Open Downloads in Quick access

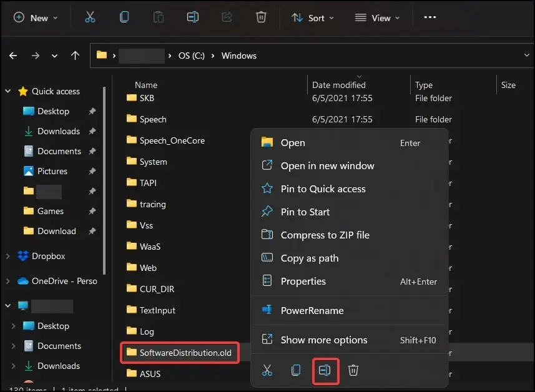click(58, 131)
